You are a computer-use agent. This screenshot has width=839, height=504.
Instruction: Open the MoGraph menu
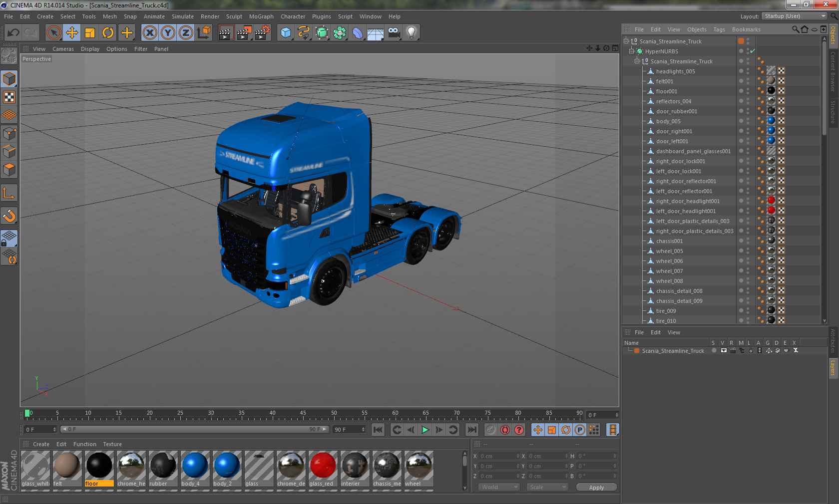coord(261,16)
